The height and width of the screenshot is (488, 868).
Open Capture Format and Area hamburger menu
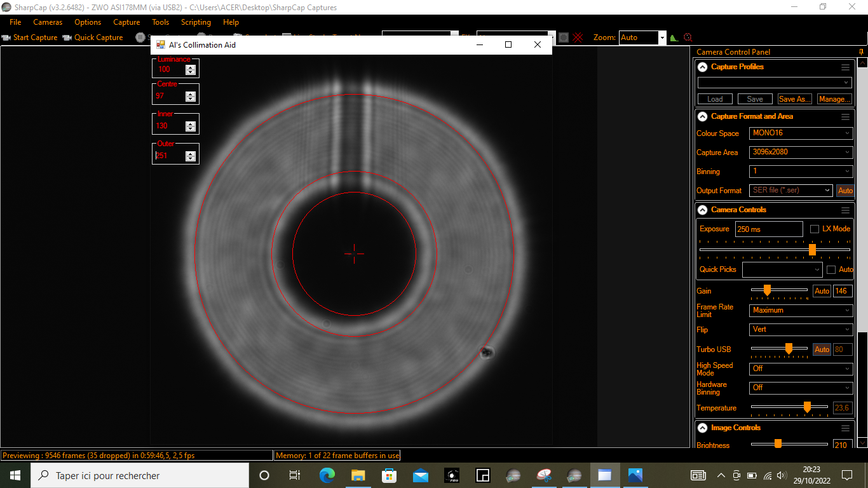tap(845, 117)
